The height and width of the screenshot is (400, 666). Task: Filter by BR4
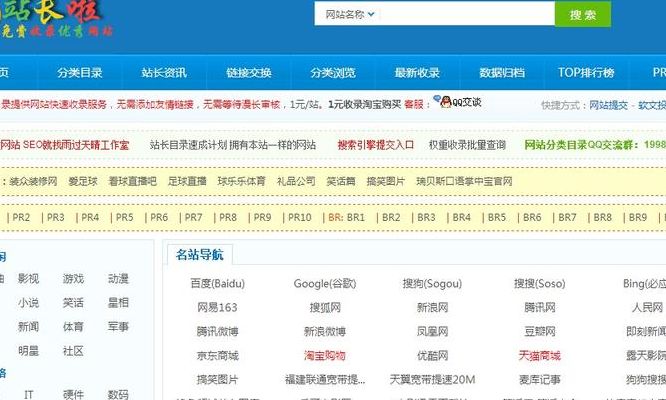461,217
